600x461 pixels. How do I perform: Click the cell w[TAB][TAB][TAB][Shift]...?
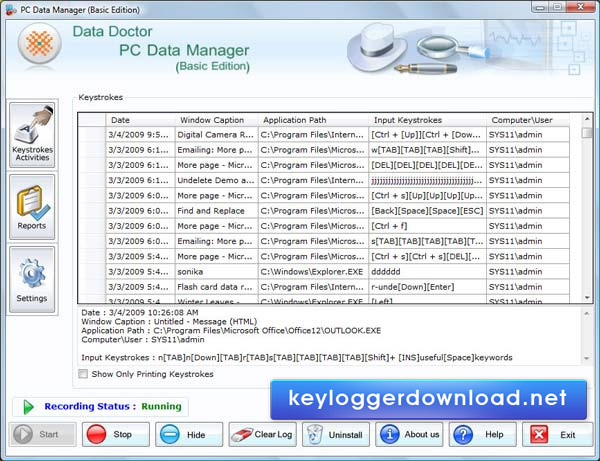[428, 150]
